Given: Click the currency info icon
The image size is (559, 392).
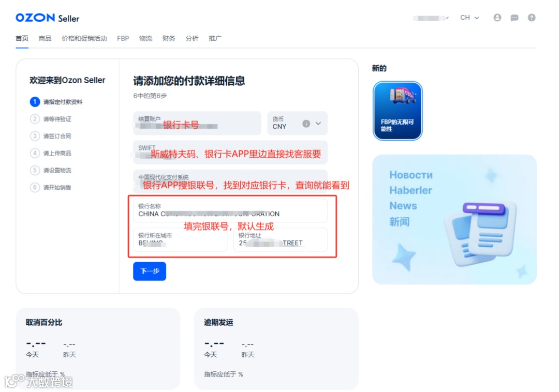Looking at the screenshot, I should 306,124.
